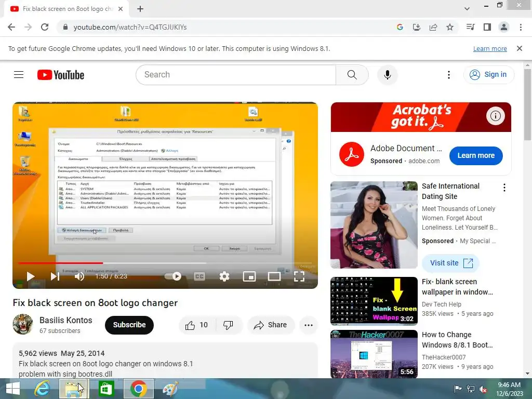Open Paint from the taskbar
Screen dimensions: 532x399
(170, 389)
